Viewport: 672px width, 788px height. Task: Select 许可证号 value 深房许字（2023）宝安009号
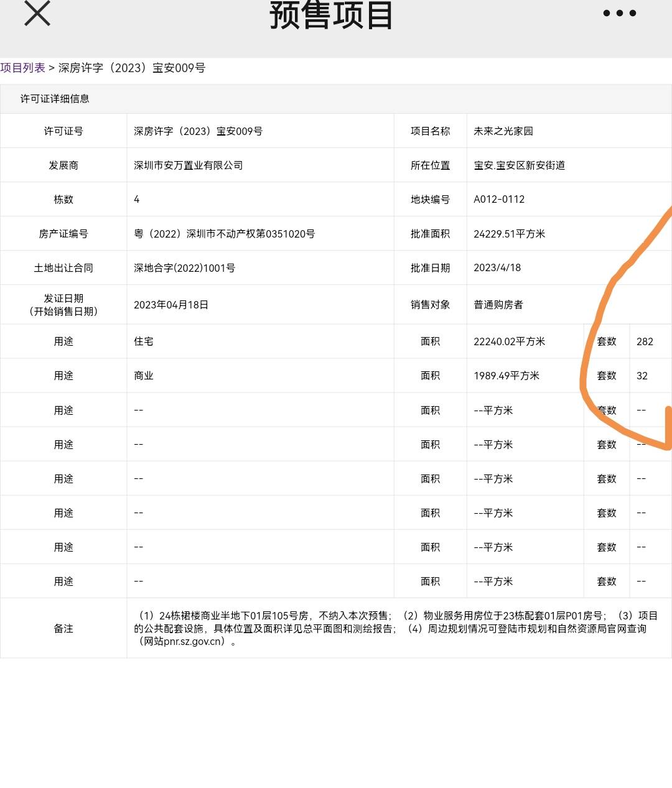point(198,131)
